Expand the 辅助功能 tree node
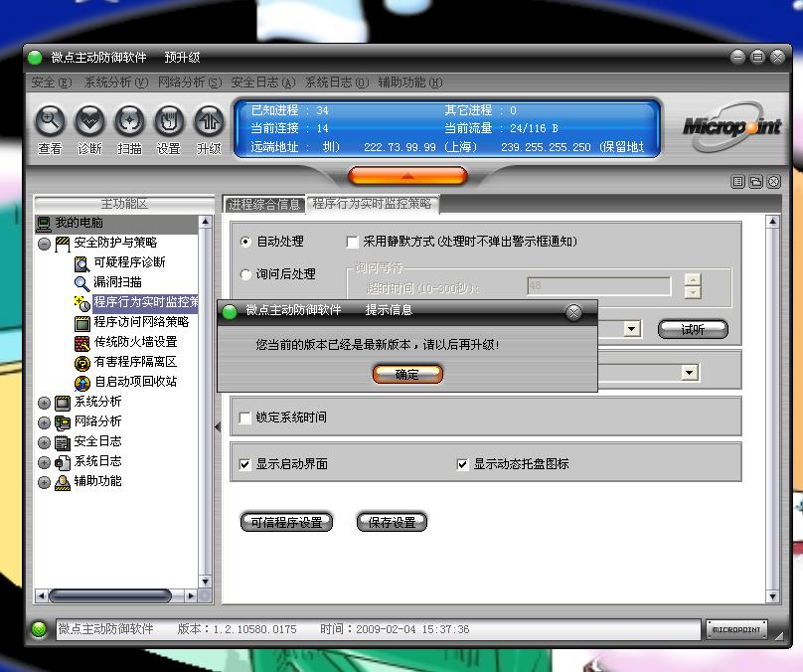803x672 pixels. pos(45,482)
